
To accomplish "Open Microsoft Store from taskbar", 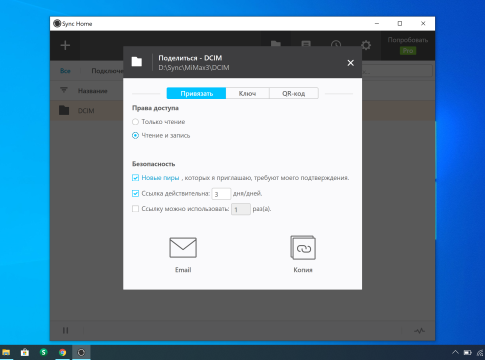I will click(x=25, y=352).
